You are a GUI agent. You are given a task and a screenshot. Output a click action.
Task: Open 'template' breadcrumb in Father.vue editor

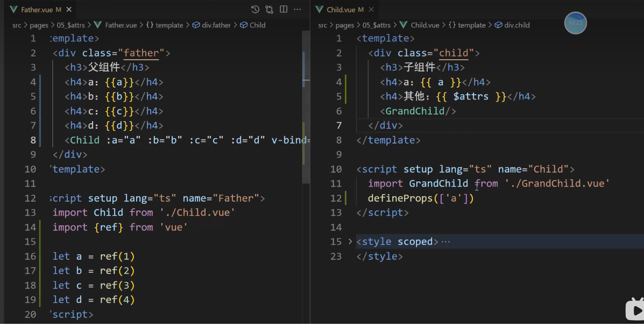click(x=169, y=25)
